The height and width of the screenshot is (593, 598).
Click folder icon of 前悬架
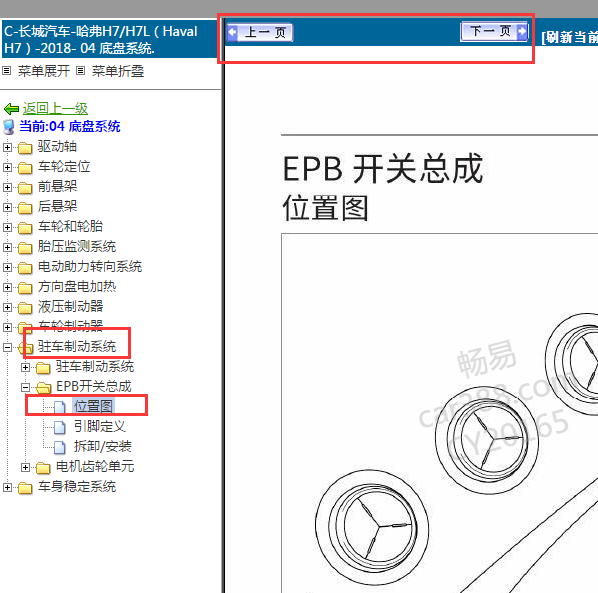(x=25, y=188)
